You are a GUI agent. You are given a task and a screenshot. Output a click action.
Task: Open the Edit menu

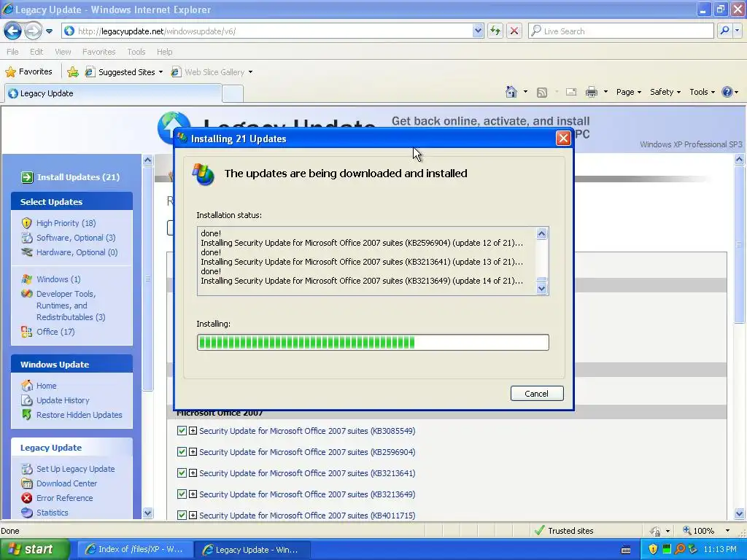(36, 52)
